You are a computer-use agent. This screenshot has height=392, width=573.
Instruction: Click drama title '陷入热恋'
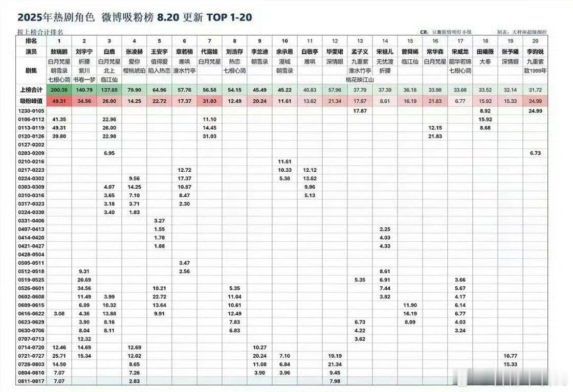pos(159,71)
